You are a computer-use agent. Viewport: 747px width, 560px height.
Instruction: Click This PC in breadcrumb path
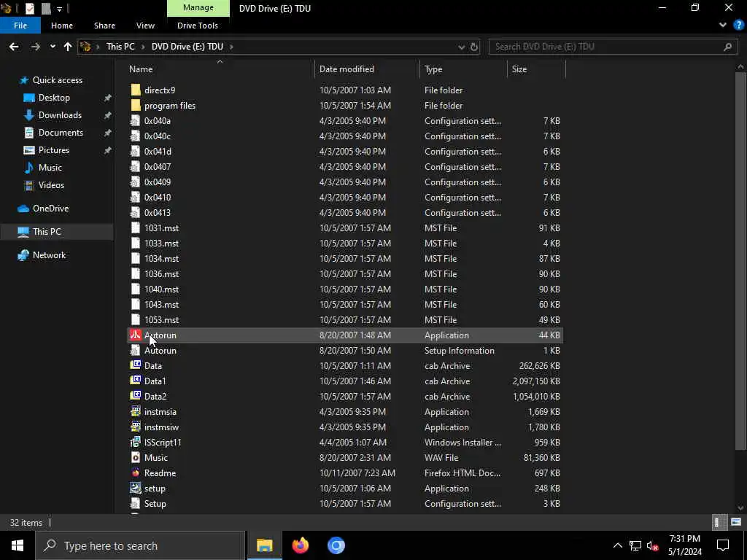120,47
